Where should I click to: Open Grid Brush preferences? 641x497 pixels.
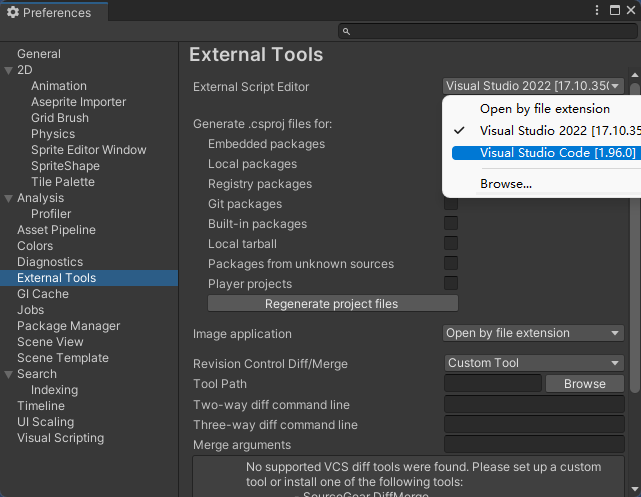[x=60, y=118]
